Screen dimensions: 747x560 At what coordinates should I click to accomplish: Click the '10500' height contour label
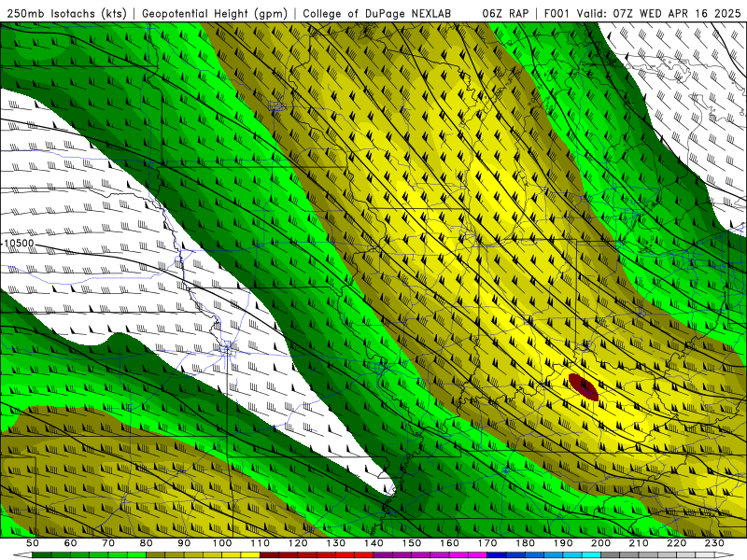19,244
